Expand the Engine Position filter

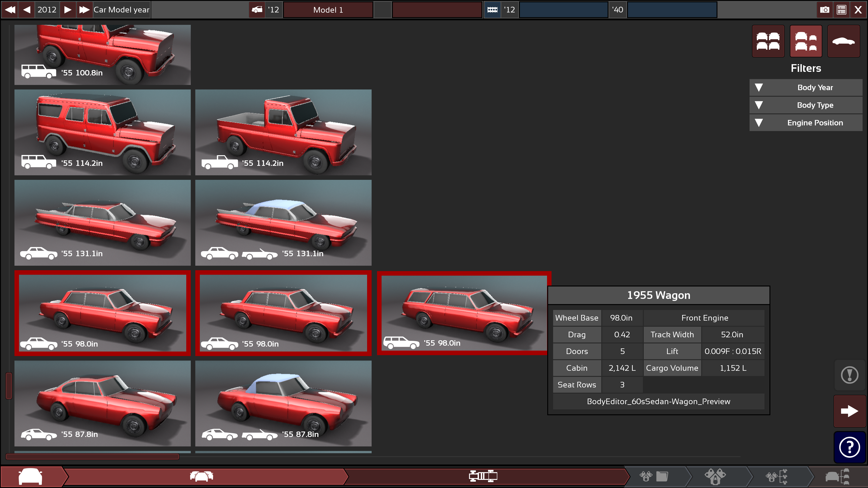point(806,123)
